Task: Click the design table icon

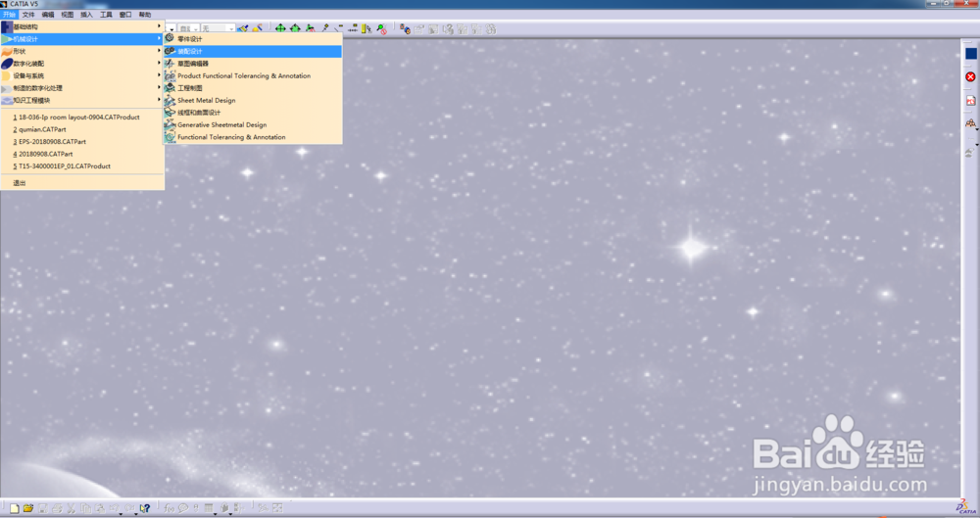Action: point(209,508)
